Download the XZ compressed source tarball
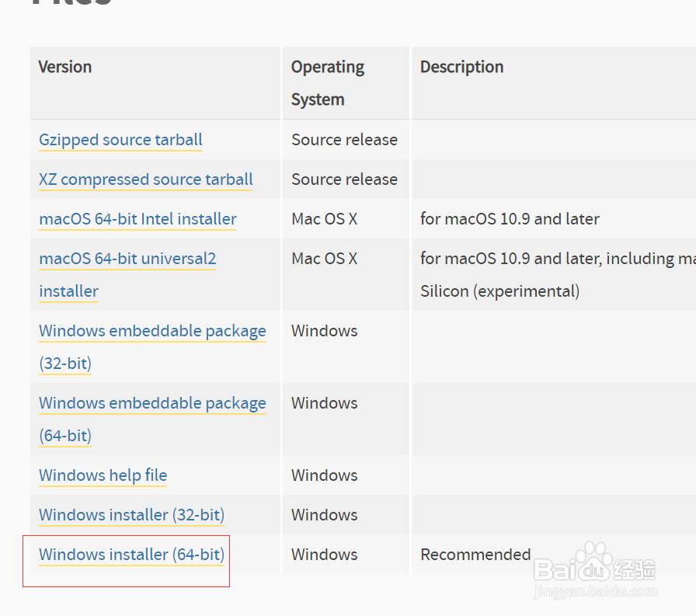696x616 pixels. [145, 179]
